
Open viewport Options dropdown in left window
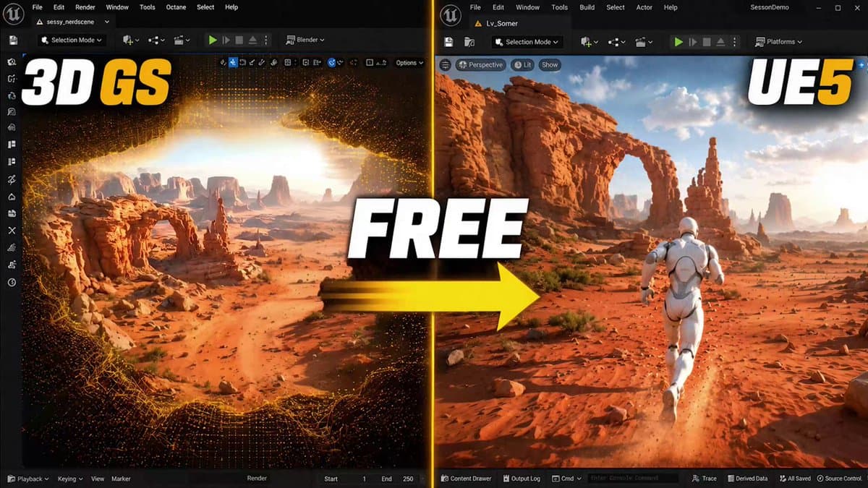409,63
